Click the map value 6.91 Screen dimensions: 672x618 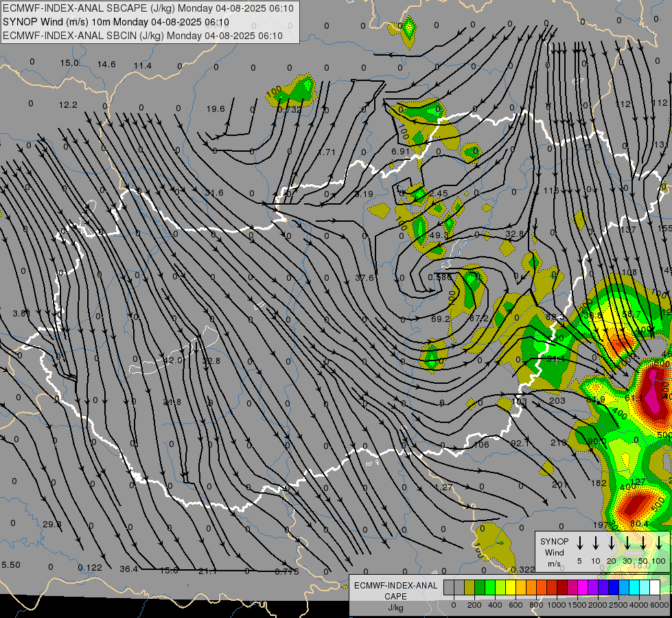tap(401, 151)
